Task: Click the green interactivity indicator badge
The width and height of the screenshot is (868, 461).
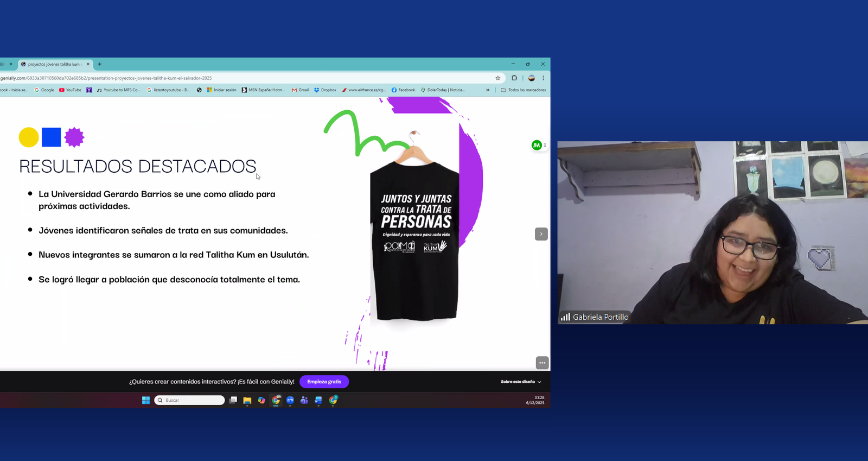Action: coord(537,145)
